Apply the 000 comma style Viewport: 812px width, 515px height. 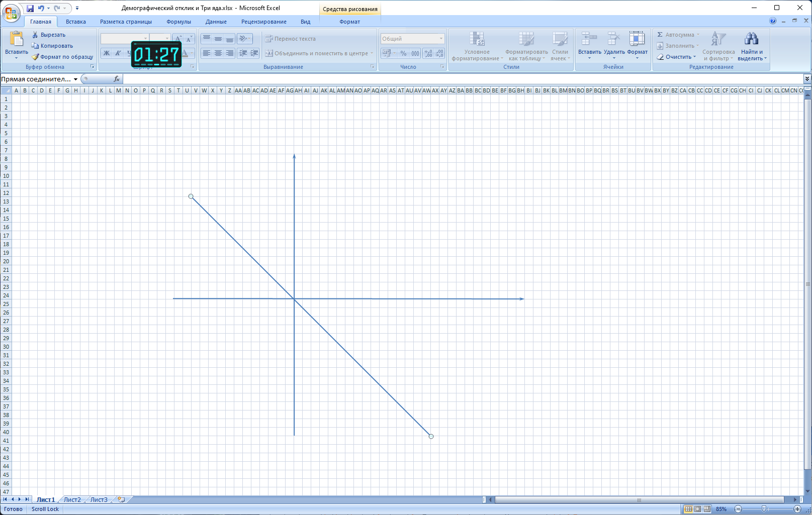[x=415, y=53]
